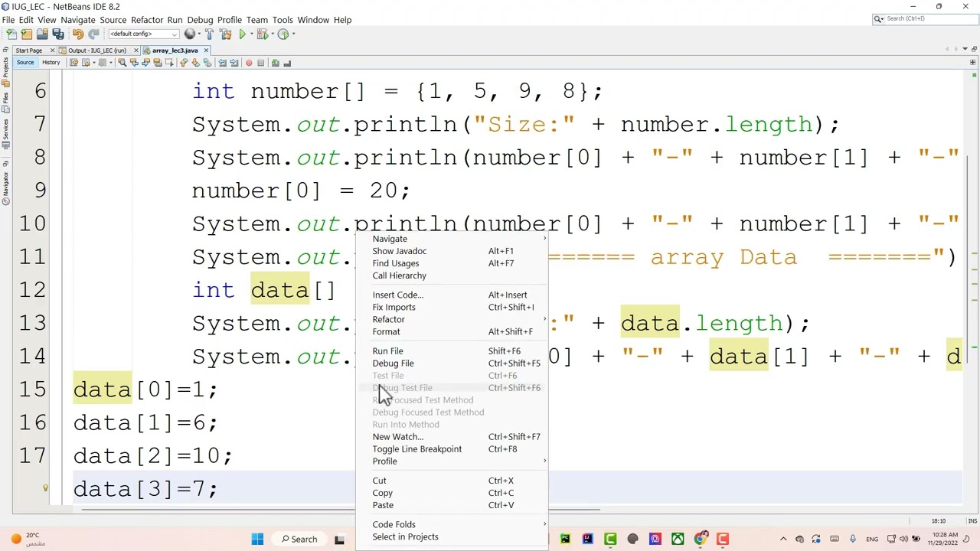Click the Stop Macro Recording icon
This screenshot has height=551, width=980.
click(x=260, y=63)
